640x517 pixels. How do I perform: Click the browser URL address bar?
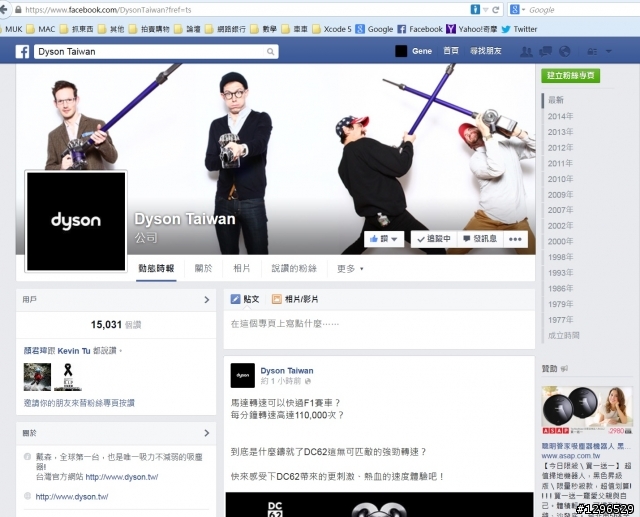point(245,10)
